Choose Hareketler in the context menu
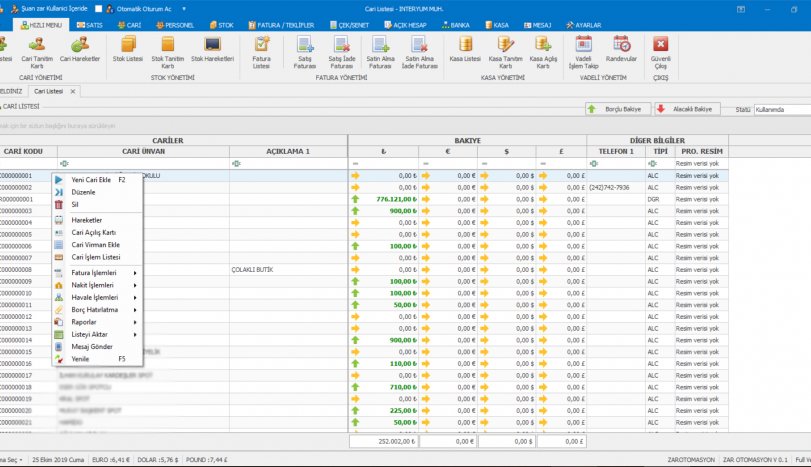 pyautogui.click(x=97, y=220)
